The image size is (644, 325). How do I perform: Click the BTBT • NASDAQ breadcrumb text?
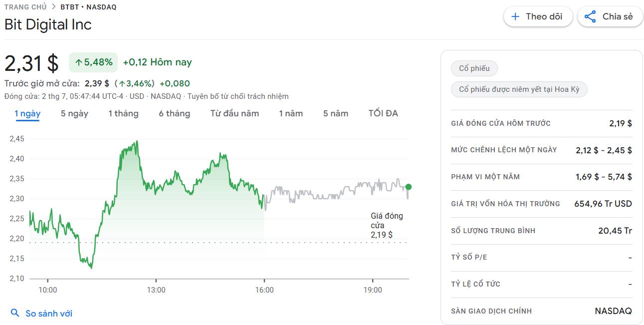[88, 7]
